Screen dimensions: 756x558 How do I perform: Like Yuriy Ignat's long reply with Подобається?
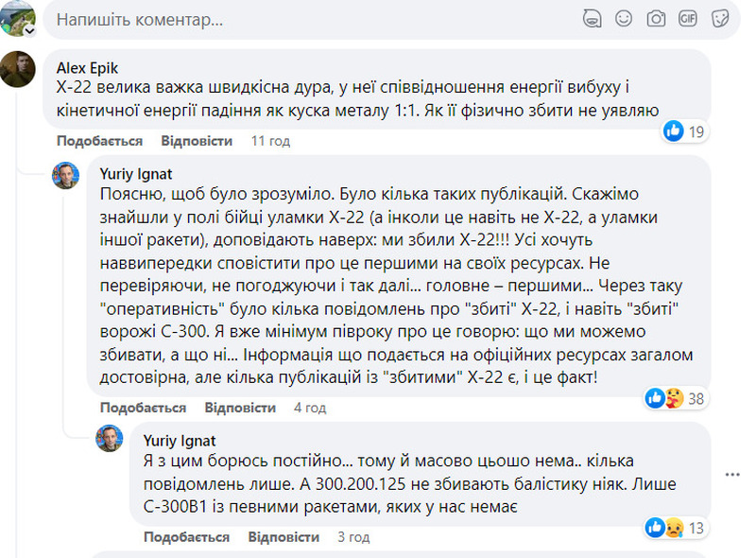click(144, 408)
